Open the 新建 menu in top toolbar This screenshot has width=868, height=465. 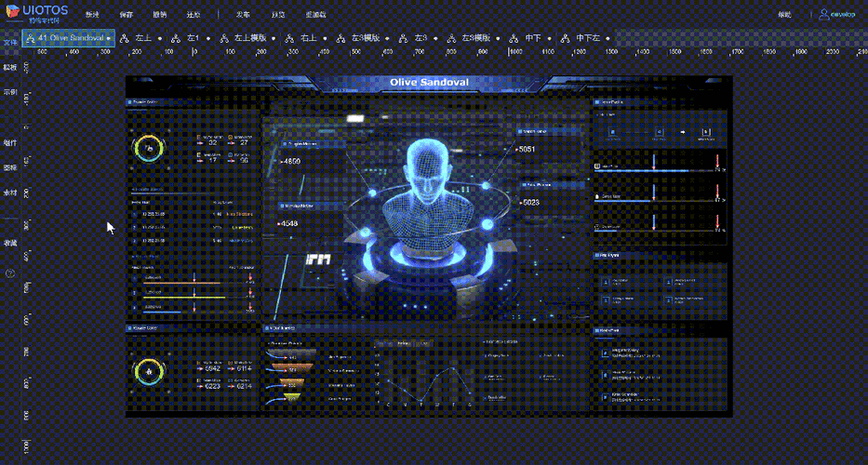point(92,15)
